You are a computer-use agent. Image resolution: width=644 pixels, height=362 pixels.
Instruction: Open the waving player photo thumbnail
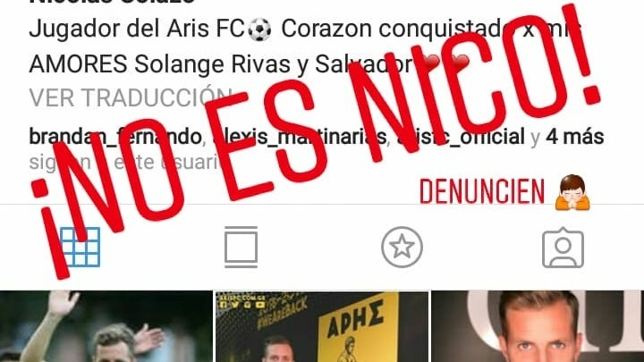coord(106,326)
